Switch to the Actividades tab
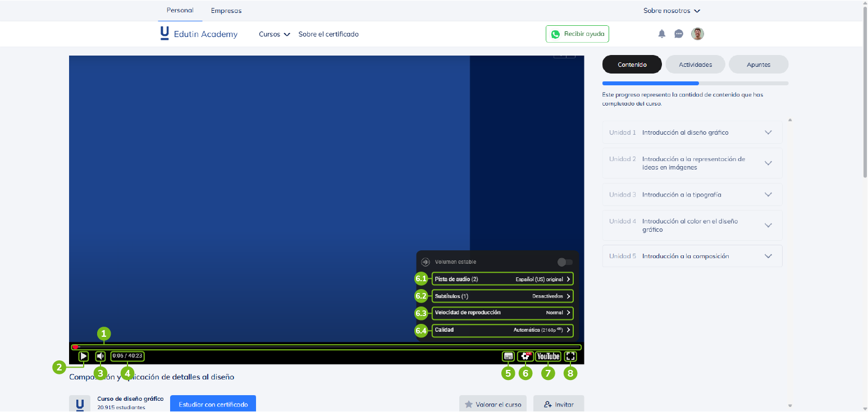Screen dimensions: 868x412 click(x=695, y=65)
